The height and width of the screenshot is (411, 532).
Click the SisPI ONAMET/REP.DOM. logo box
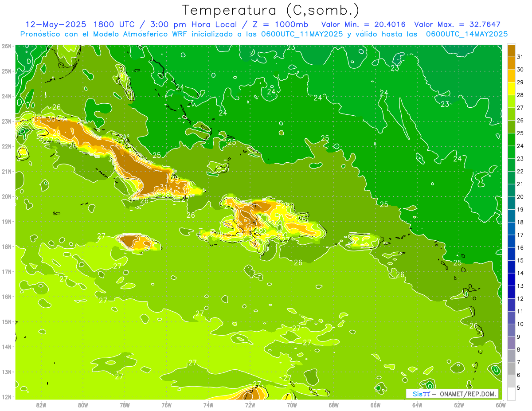pyautogui.click(x=452, y=394)
